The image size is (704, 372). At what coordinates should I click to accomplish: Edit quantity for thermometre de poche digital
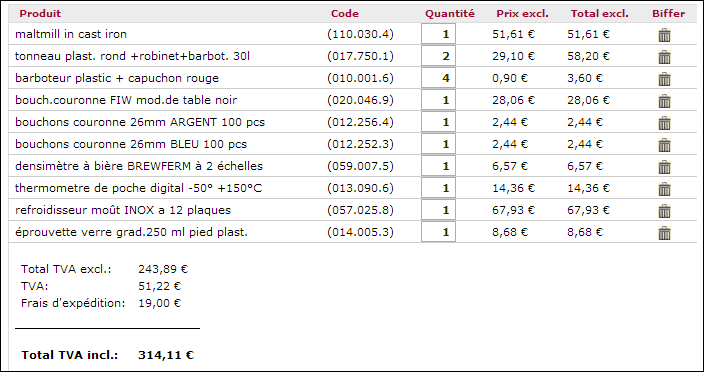(x=438, y=188)
